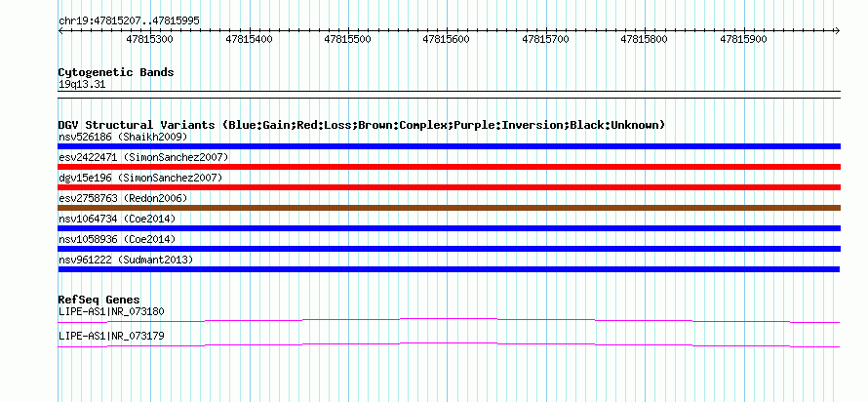
Task: Click the dgv15e196 (SimonSanchez2007) variant label
Action: (140, 178)
